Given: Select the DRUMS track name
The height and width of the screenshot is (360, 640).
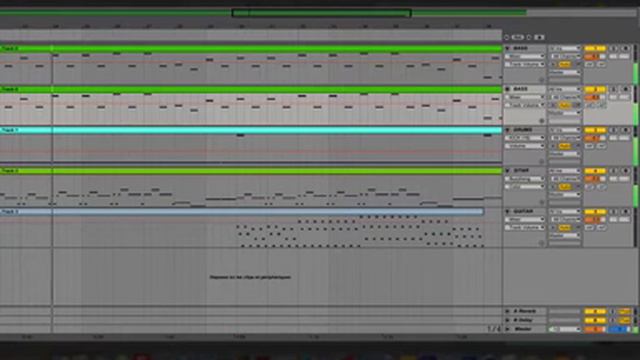Looking at the screenshot, I should [x=523, y=130].
